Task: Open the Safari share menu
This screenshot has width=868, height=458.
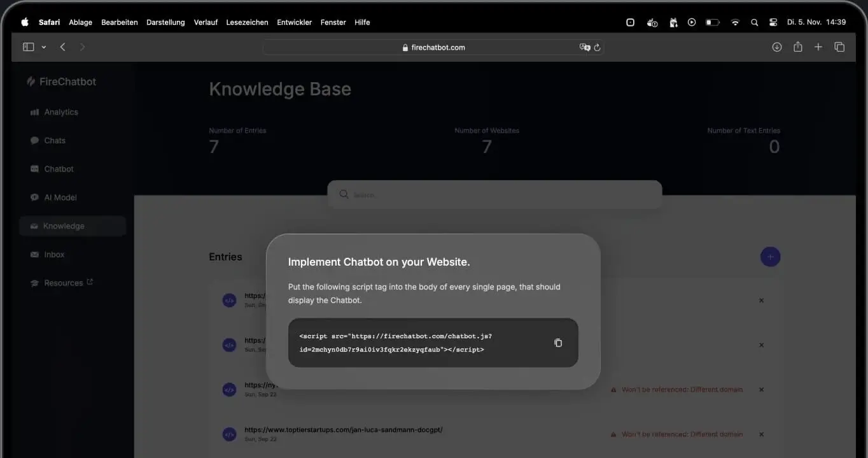Action: point(797,47)
